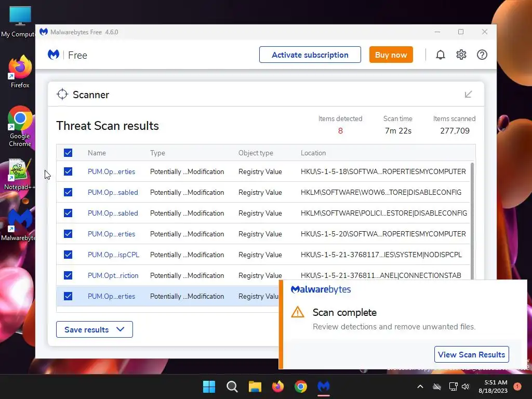Click the Malwarebytes logo beside Free
The width and height of the screenshot is (532, 399).
[54, 55]
